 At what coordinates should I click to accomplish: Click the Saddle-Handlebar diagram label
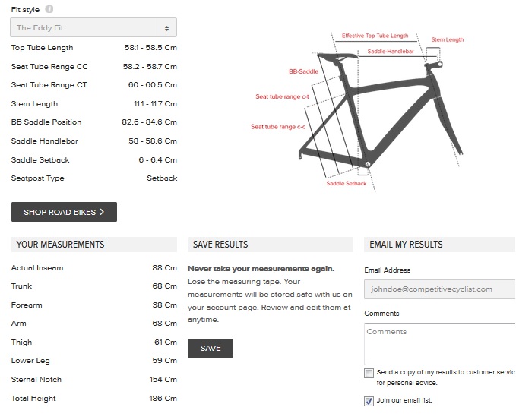391,52
